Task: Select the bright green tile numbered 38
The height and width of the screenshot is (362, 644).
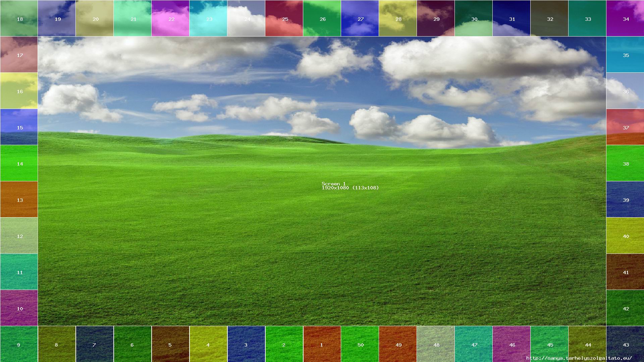Action: click(625, 163)
